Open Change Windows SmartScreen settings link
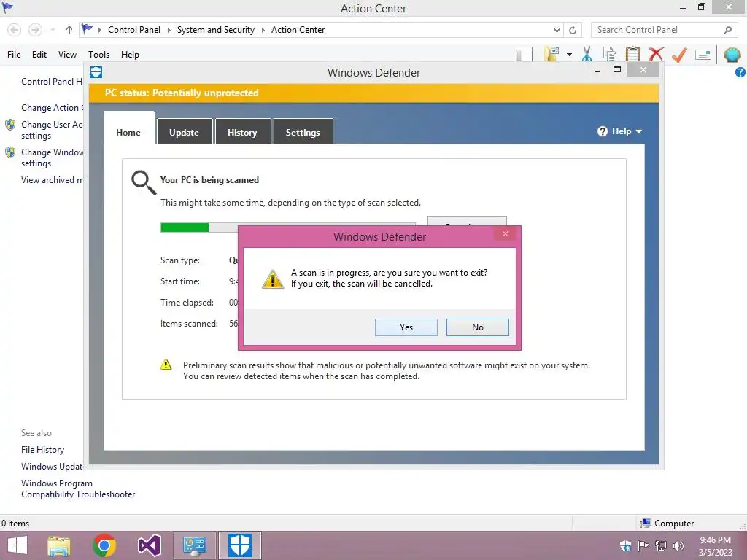This screenshot has width=747, height=560. click(x=52, y=157)
